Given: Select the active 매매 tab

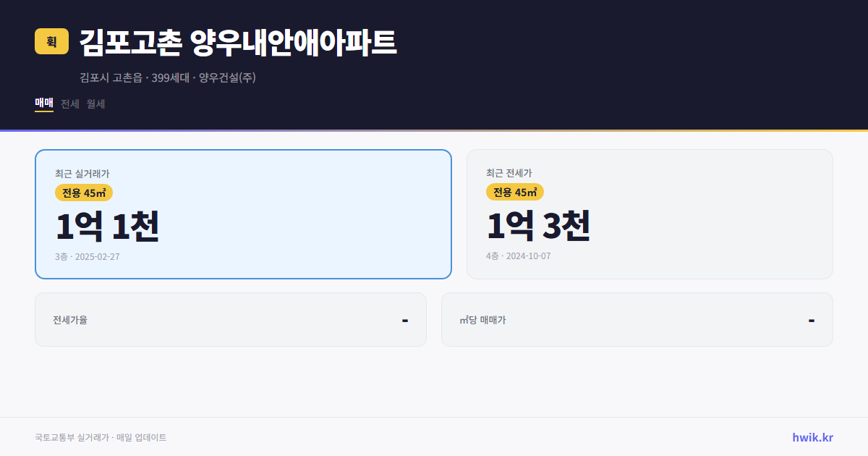Looking at the screenshot, I should pyautogui.click(x=43, y=104).
